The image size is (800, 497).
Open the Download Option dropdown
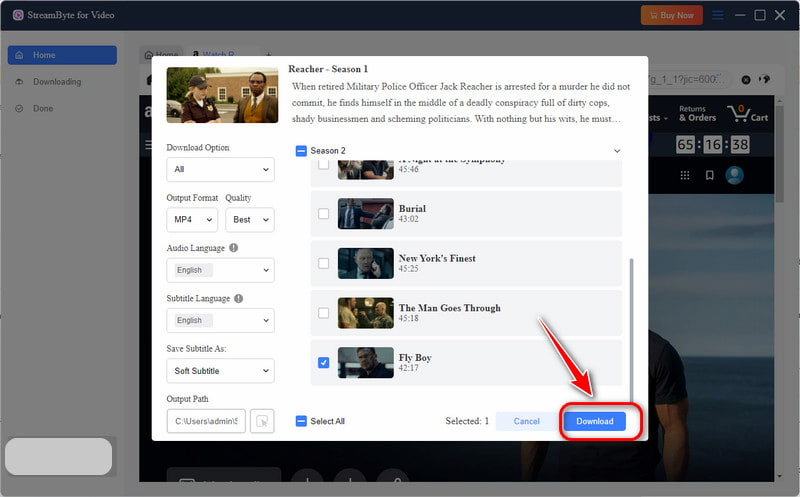pyautogui.click(x=220, y=169)
